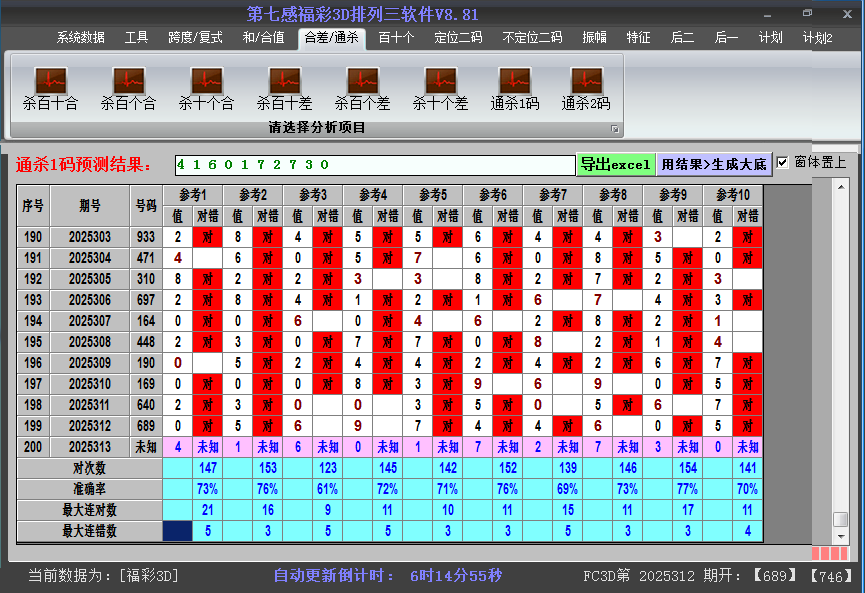Click the vertical scrollbar down arrow
The height and width of the screenshot is (593, 865).
841,536
